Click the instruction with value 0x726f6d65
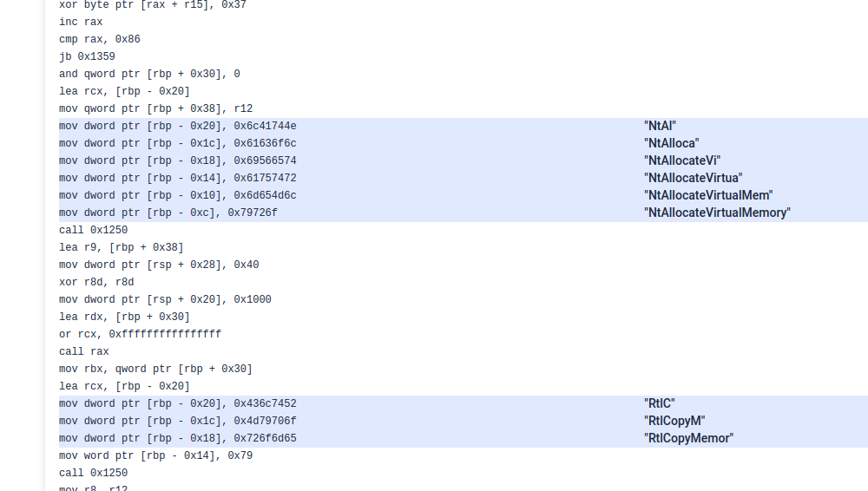Image resolution: width=868 pixels, height=491 pixels. point(178,438)
